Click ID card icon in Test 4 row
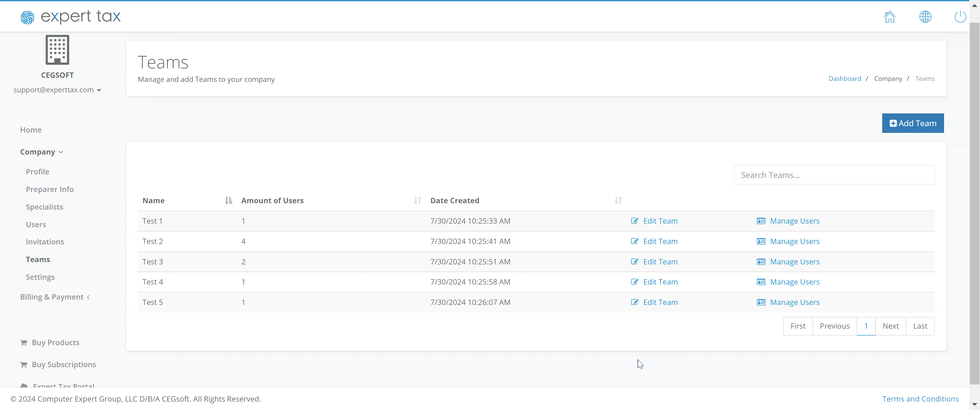This screenshot has width=980, height=410. click(x=761, y=281)
